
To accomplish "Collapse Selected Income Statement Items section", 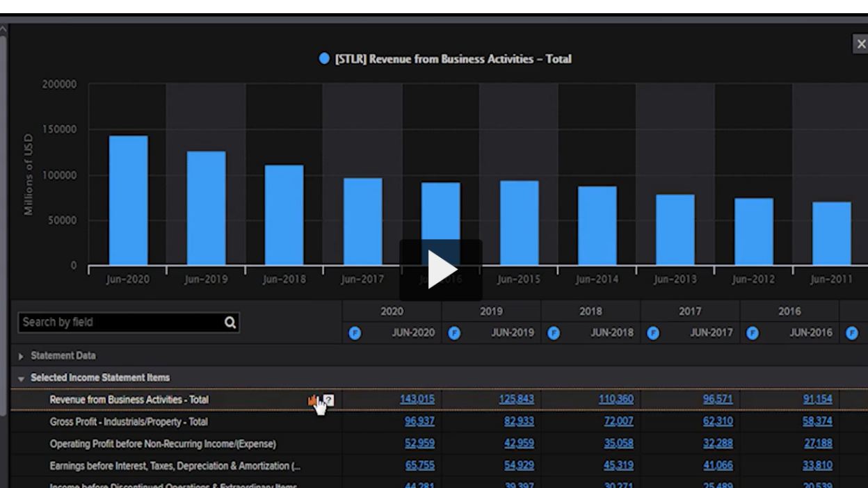I will point(22,377).
